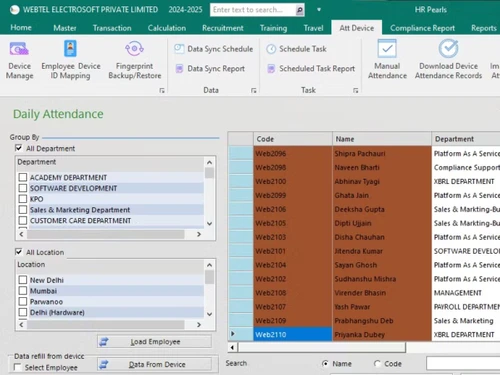Sort by Name column header
The width and height of the screenshot is (500, 375).
[382, 139]
